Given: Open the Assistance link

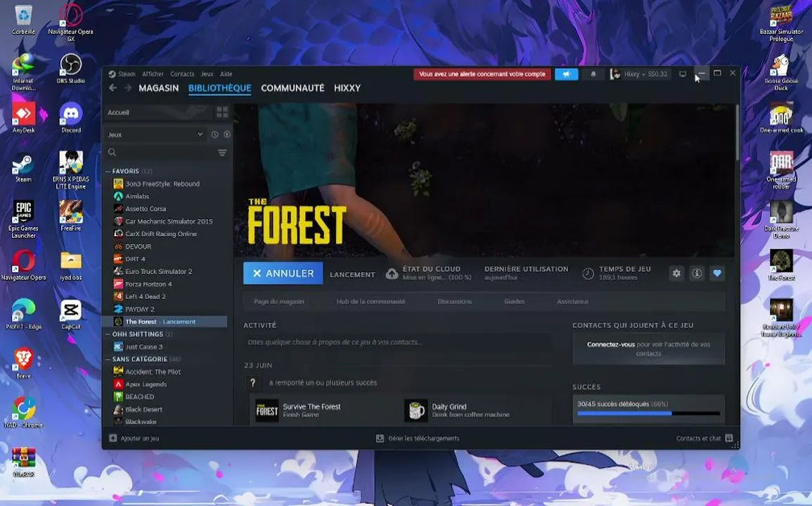Looking at the screenshot, I should [x=573, y=301].
